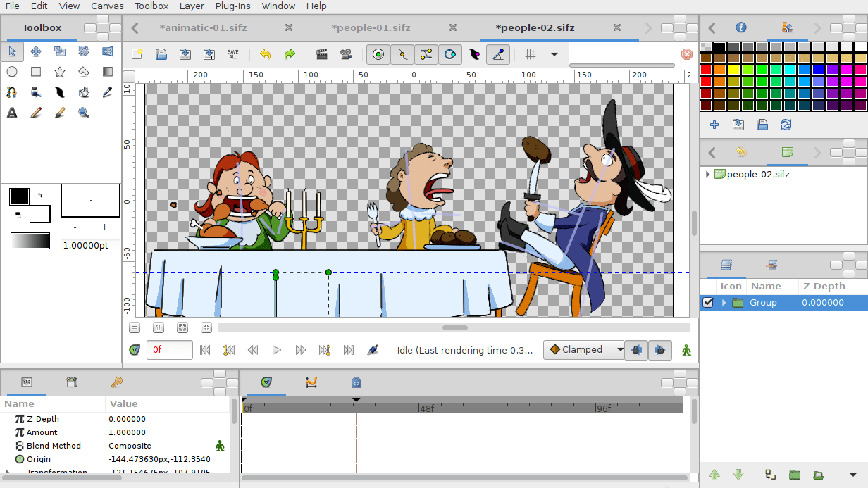Open the Clamped interpolation dropdown
Screen dimensions: 868x488
(x=584, y=350)
